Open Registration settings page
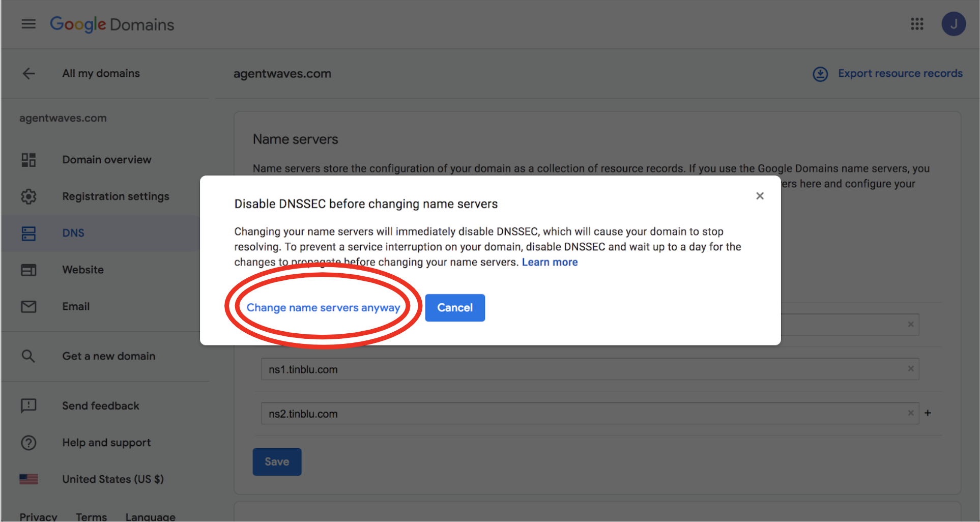Screen dimensions: 980x522 [x=116, y=196]
